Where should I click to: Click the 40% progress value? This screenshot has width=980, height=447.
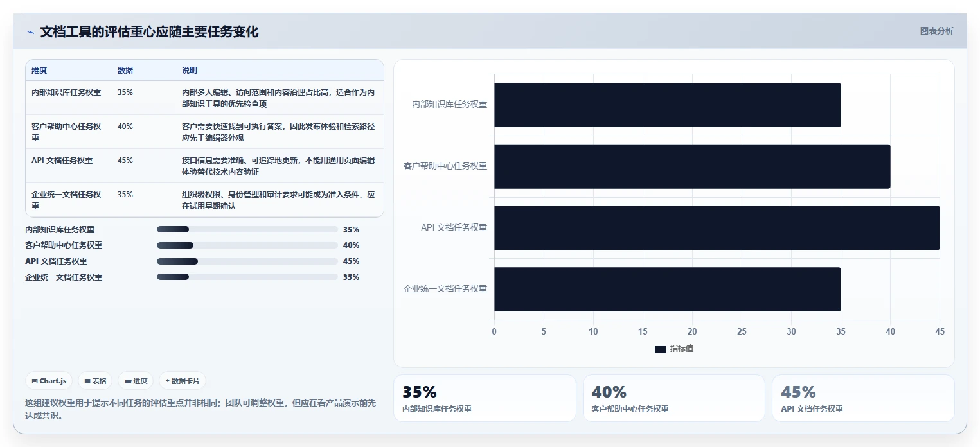click(x=351, y=245)
